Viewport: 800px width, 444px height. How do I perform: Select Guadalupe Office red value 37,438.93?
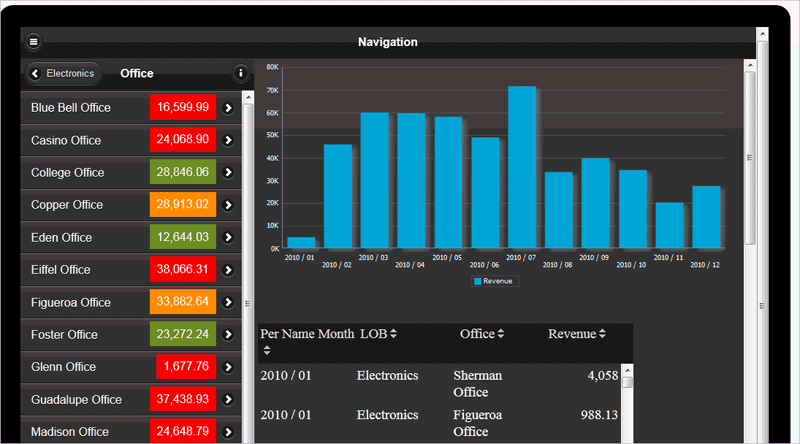[183, 400]
